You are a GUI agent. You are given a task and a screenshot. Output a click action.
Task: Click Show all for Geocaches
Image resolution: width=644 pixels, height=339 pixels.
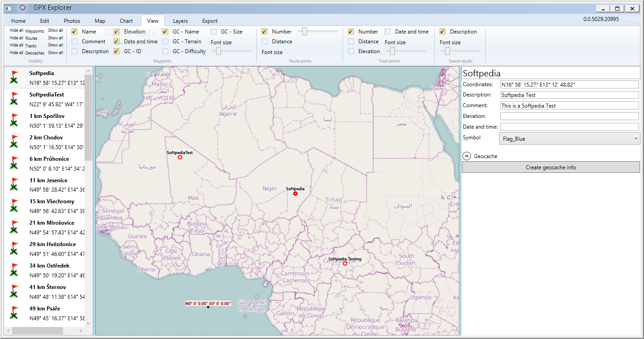coord(55,53)
